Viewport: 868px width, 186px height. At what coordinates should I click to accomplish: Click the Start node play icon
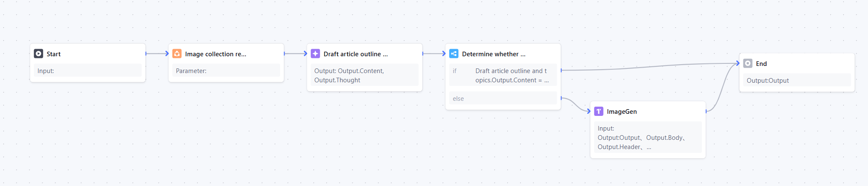point(39,54)
